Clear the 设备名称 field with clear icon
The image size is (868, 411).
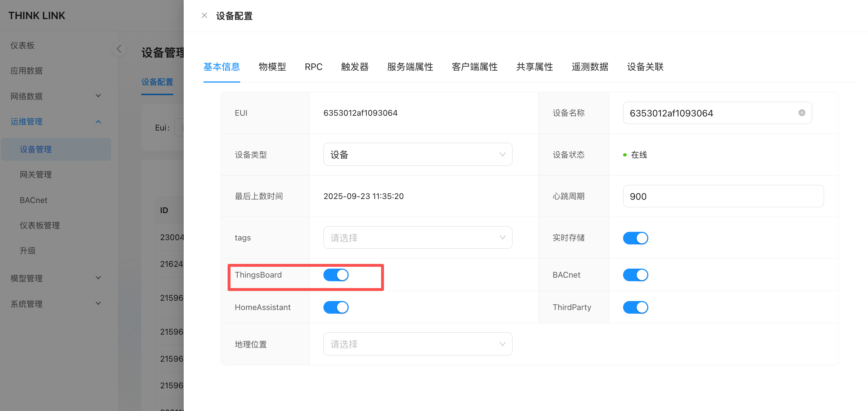[802, 113]
